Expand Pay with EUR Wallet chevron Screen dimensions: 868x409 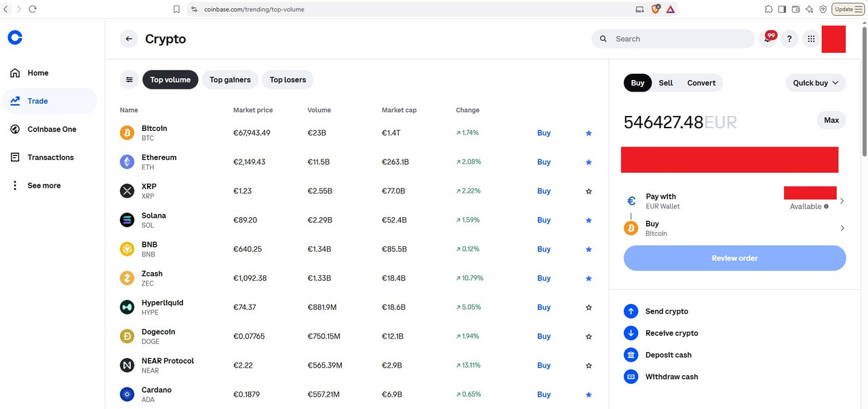[842, 201]
